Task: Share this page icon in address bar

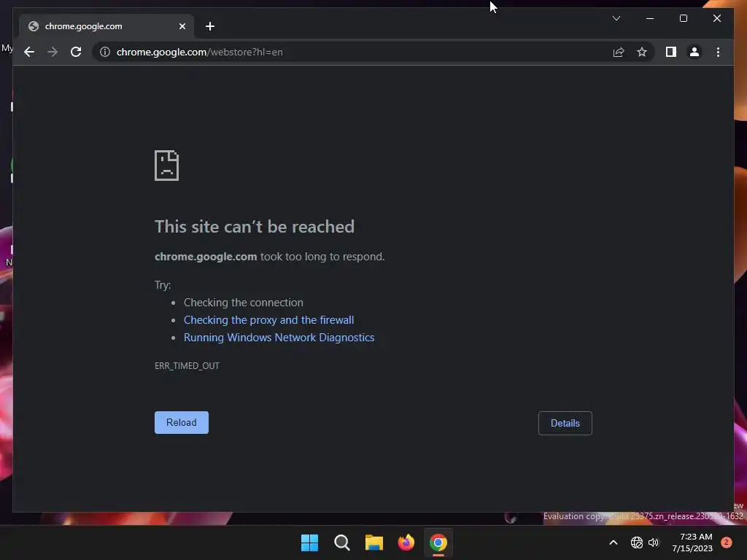Action: 619,52
